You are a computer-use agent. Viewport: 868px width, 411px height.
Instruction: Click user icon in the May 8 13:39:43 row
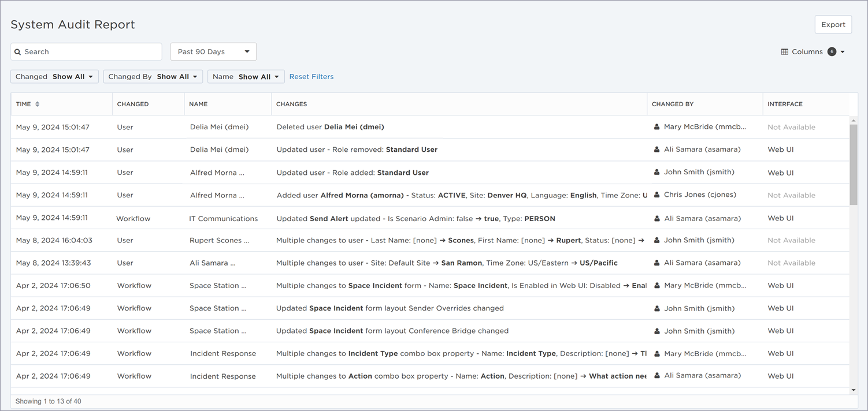click(656, 263)
